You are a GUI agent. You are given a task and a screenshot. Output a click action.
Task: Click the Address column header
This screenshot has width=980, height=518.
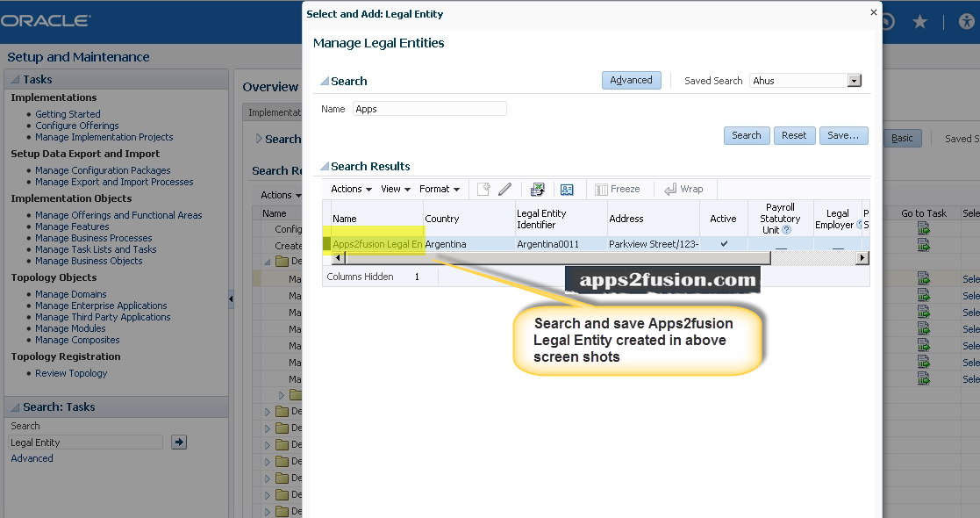pyautogui.click(x=653, y=219)
